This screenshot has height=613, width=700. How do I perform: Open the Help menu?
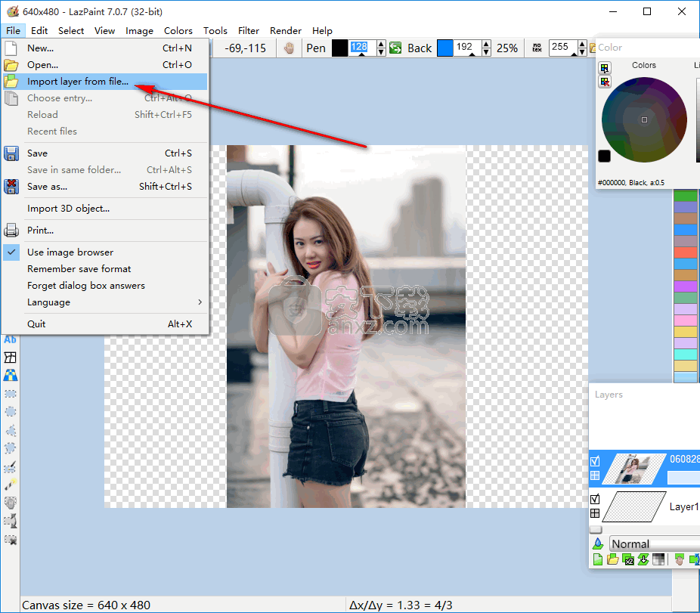click(x=322, y=31)
